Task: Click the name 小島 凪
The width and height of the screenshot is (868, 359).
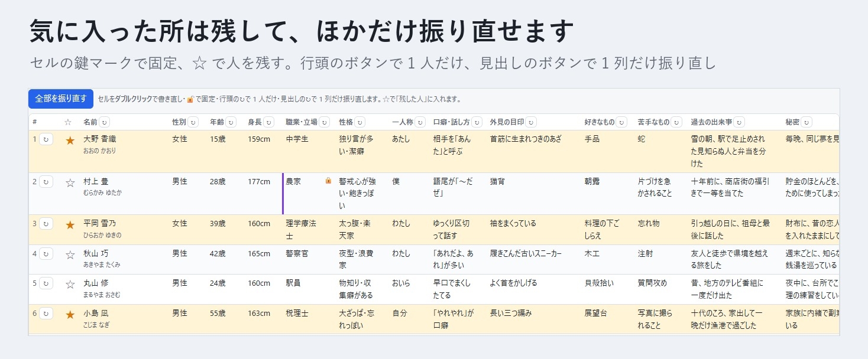Action: tap(96, 313)
